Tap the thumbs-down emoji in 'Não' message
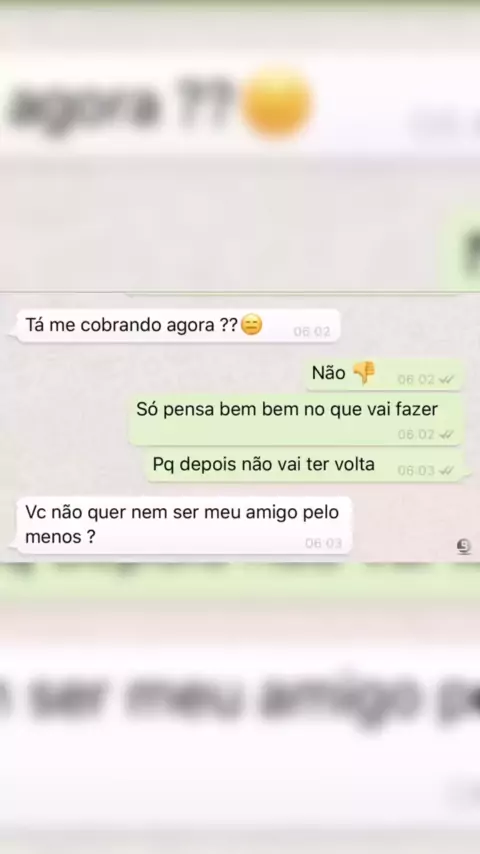Image resolution: width=480 pixels, height=854 pixels. click(364, 374)
